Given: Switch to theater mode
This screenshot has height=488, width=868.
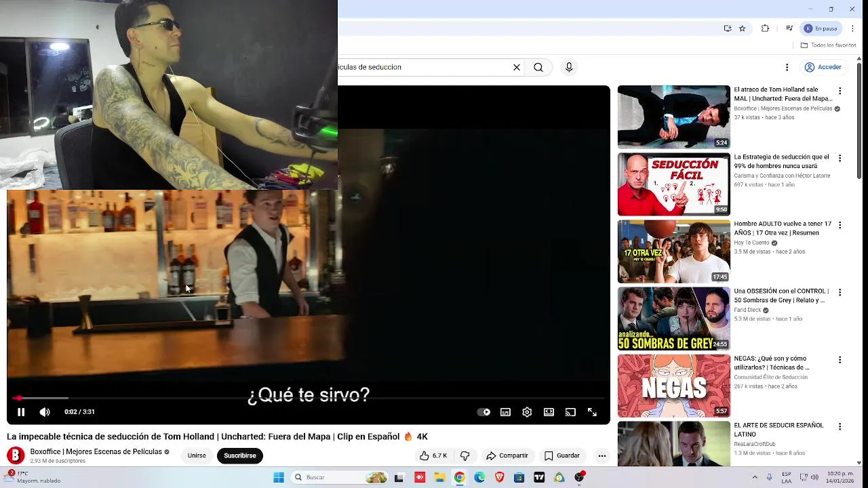Looking at the screenshot, I should 549,412.
